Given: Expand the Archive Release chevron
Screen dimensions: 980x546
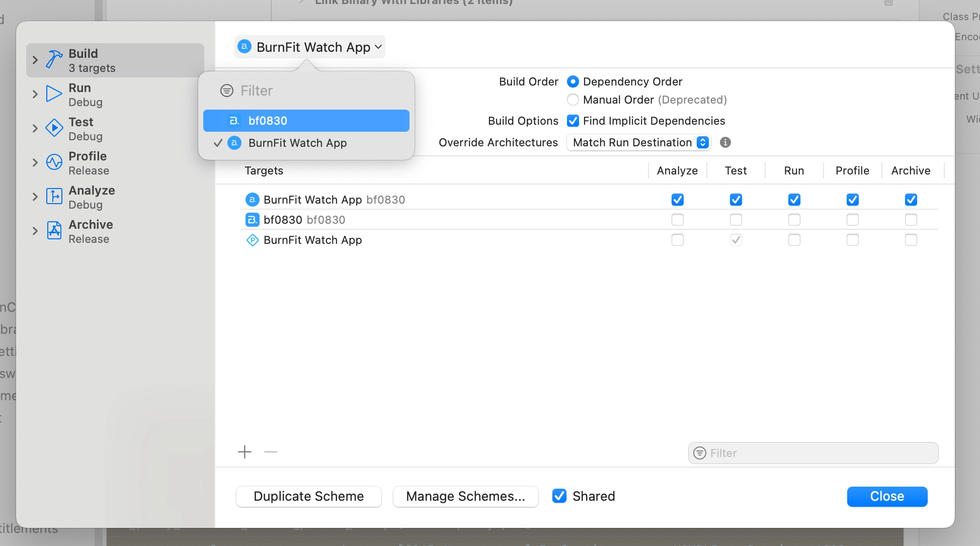Looking at the screenshot, I should click(x=35, y=231).
